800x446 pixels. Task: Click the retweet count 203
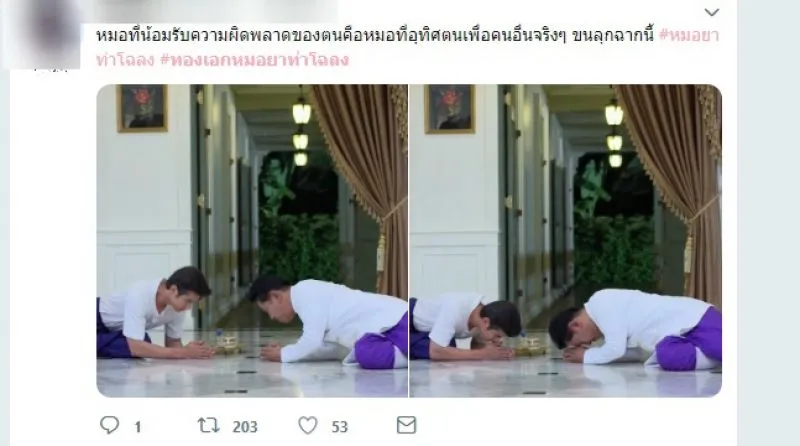click(x=245, y=427)
